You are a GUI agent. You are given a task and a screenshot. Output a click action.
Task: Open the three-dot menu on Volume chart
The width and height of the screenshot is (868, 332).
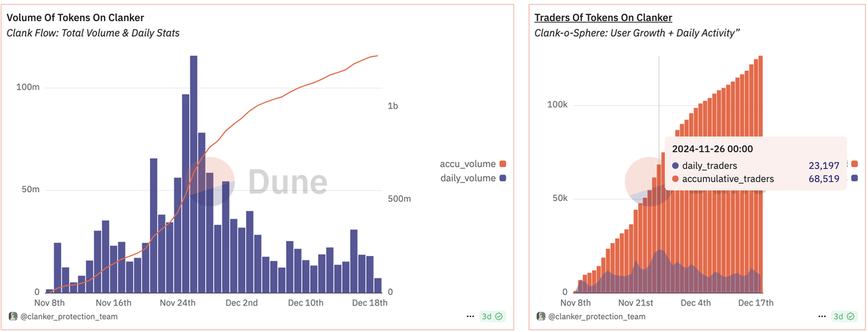(x=471, y=316)
